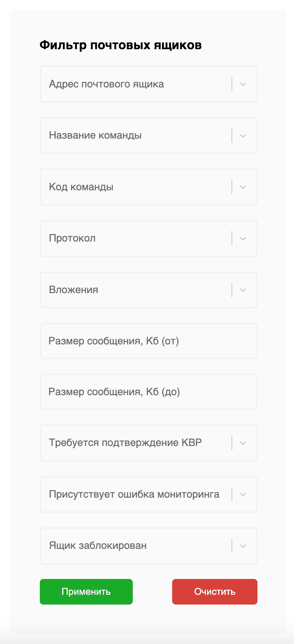Click the chevron on «Код команды»
Viewport: 294px width, 644px height.
tap(243, 187)
